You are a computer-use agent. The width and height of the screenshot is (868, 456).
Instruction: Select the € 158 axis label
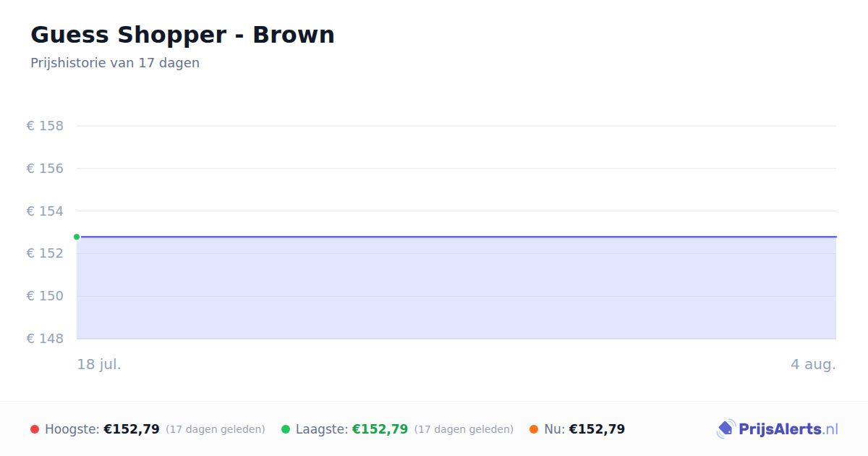(x=45, y=126)
